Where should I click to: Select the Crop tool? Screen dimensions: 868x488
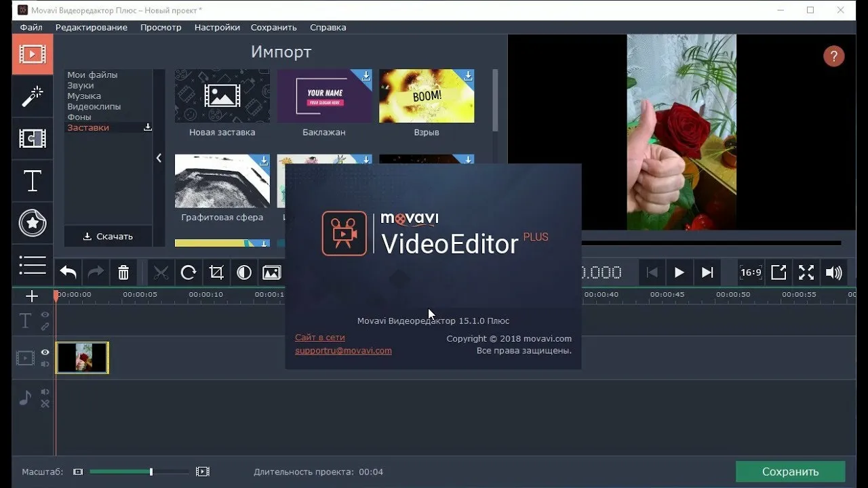coord(216,272)
